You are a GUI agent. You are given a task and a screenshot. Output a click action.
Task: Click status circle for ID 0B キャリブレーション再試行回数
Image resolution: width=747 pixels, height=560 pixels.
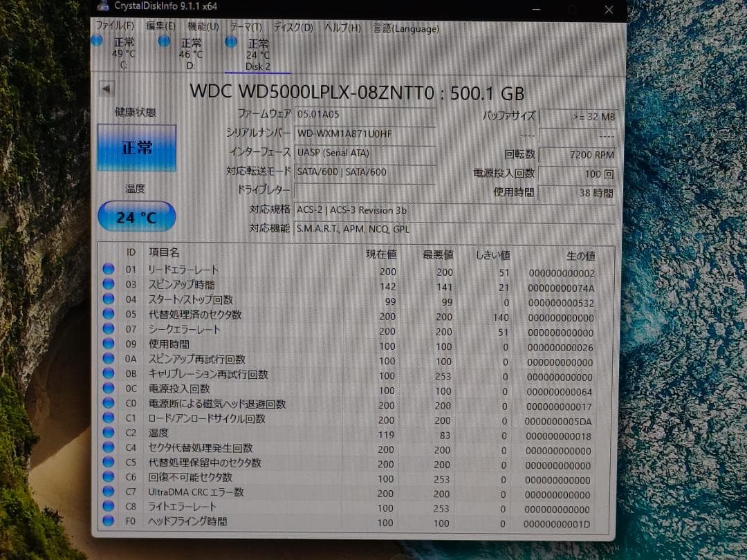[x=109, y=373]
